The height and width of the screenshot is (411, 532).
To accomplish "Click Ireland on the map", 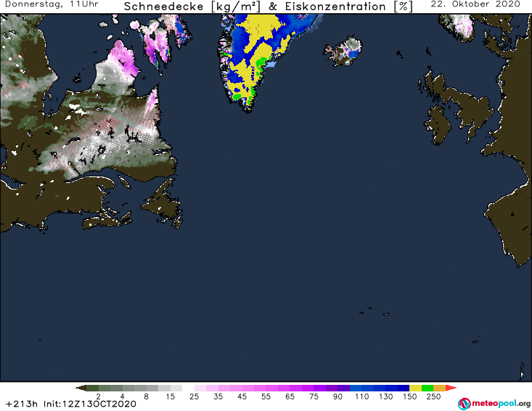I will pos(438,125).
